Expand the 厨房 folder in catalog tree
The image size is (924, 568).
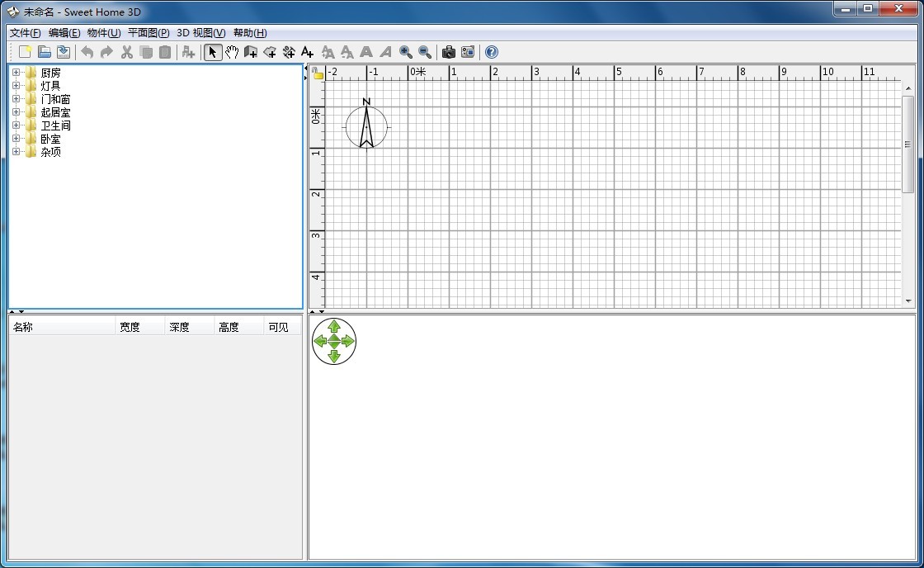16,73
